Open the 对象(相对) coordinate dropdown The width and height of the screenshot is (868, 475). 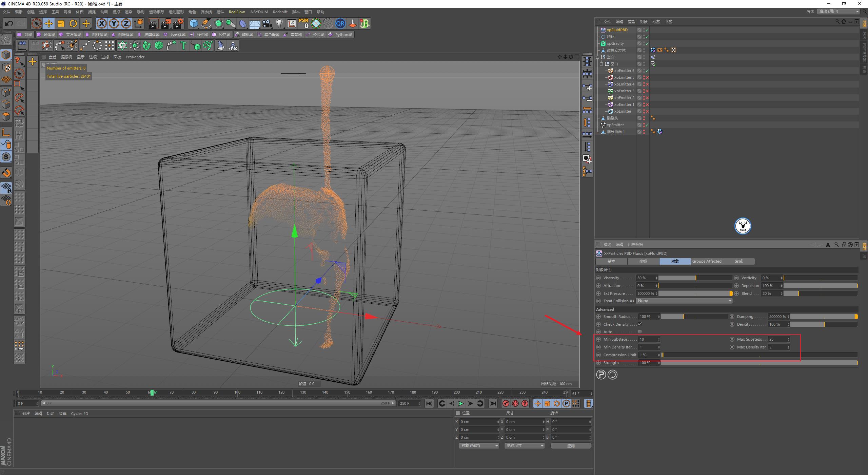click(479, 445)
